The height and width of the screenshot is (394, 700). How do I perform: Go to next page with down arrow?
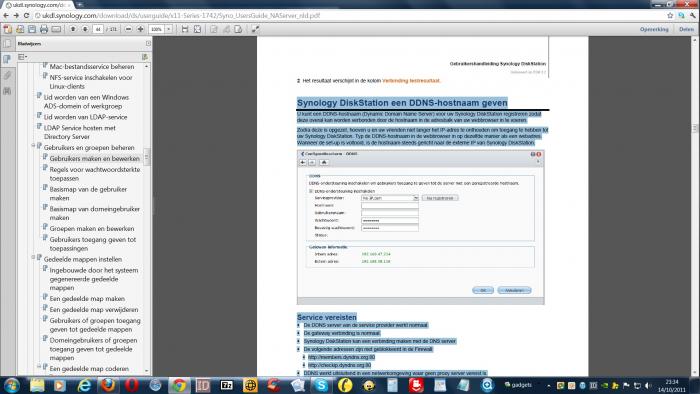(85, 29)
